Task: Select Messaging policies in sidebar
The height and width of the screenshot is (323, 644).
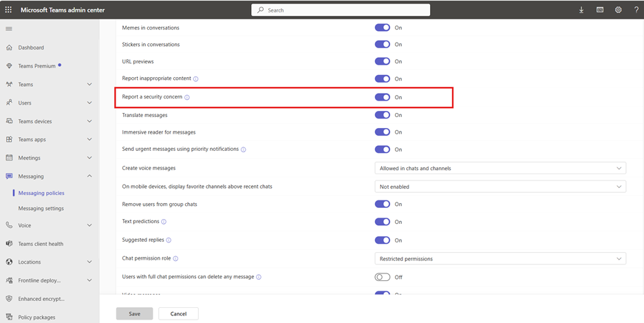Action: [41, 193]
